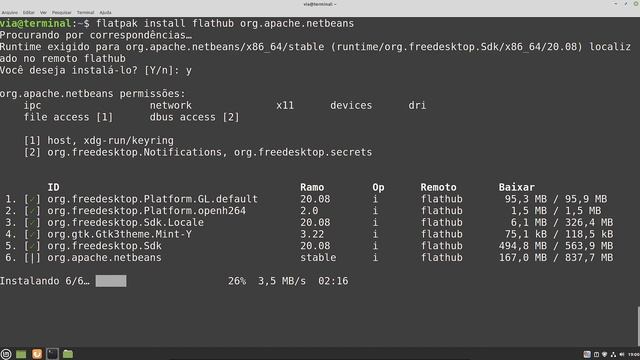Open the Files folder icon in taskbar

pos(68,354)
